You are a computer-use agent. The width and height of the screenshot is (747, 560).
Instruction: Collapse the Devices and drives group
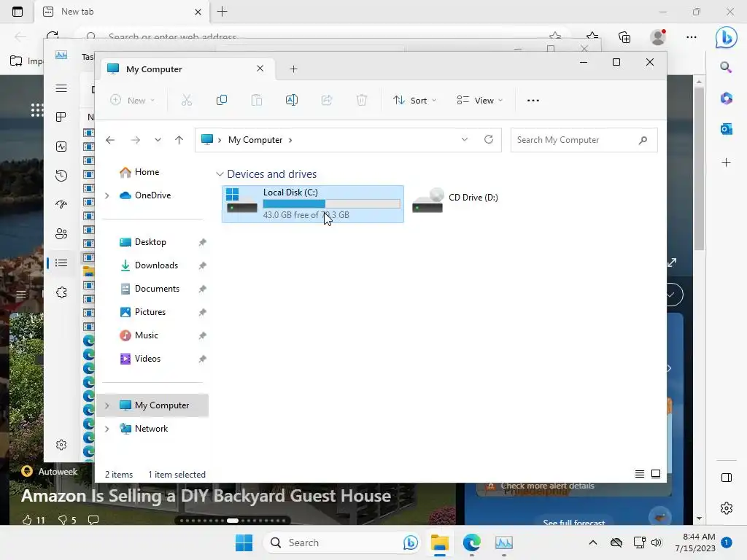tap(220, 174)
